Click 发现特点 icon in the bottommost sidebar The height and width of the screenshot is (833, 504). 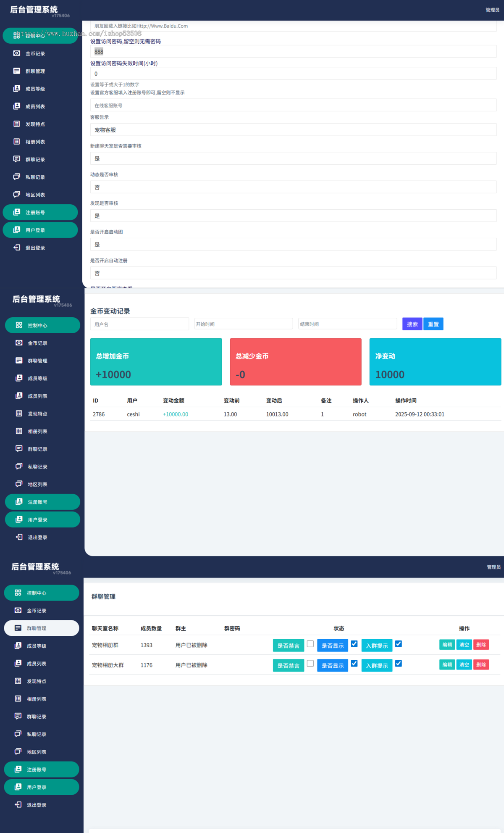(x=18, y=681)
